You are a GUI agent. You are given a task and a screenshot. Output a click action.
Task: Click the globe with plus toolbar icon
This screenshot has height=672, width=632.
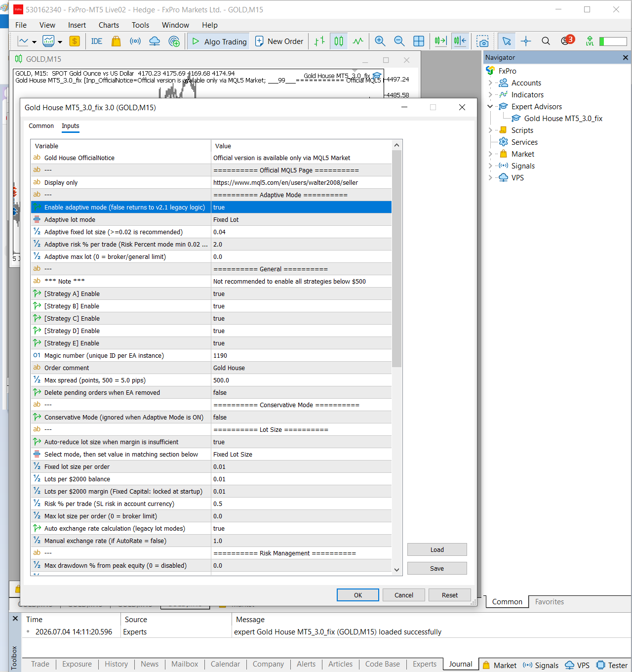click(x=174, y=42)
